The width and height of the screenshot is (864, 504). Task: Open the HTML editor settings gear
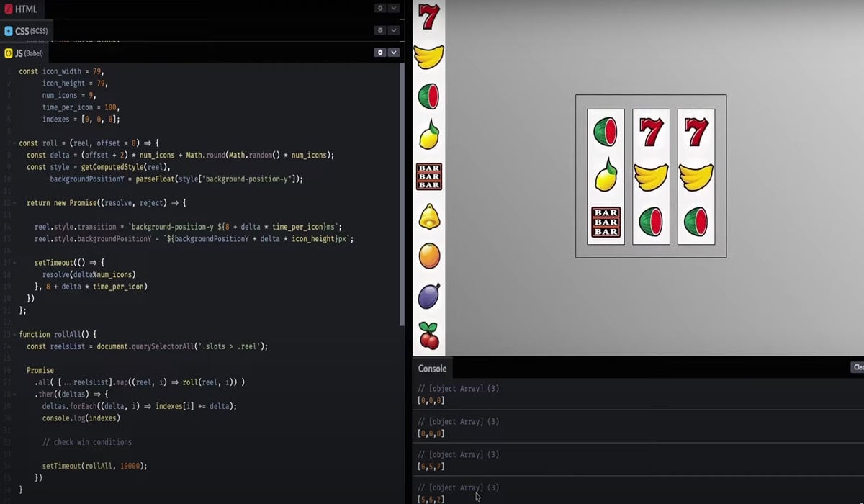[x=380, y=8]
